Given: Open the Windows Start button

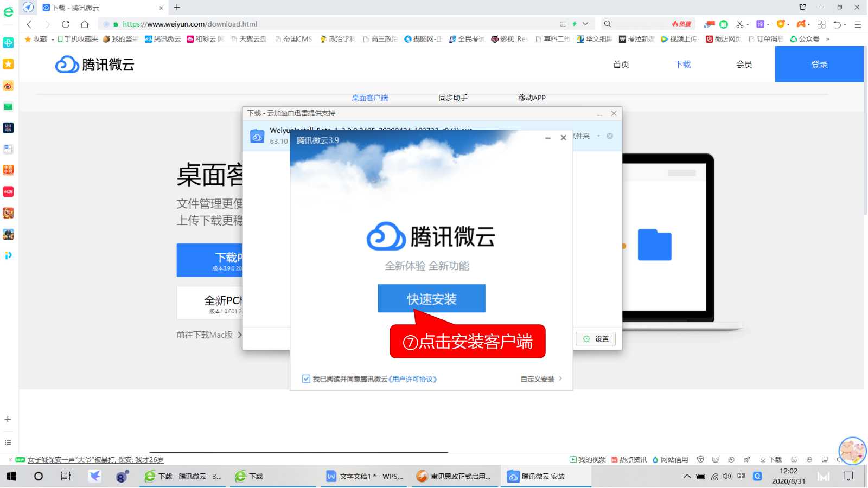Looking at the screenshot, I should (11, 476).
